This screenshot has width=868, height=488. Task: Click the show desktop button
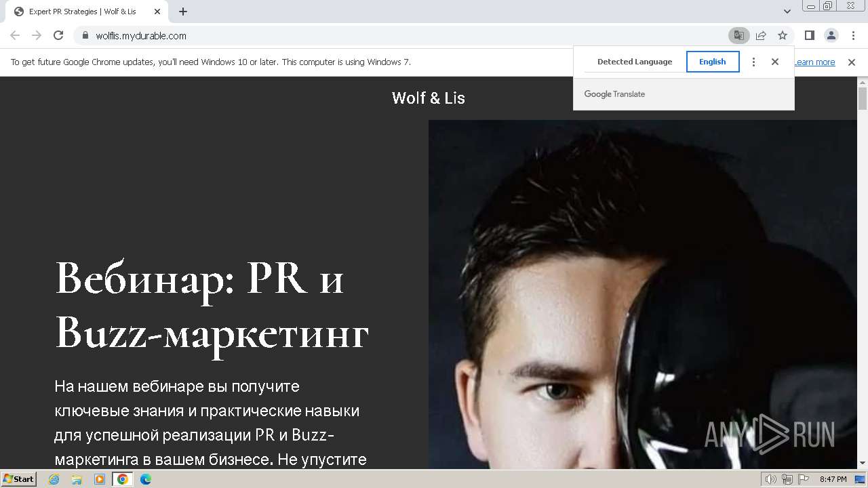click(x=861, y=479)
